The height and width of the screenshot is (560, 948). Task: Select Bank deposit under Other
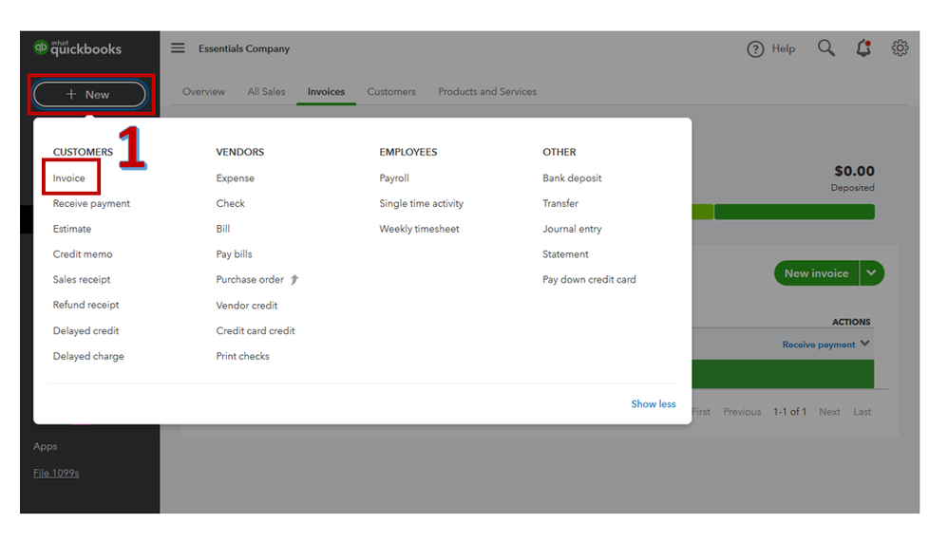(x=572, y=178)
